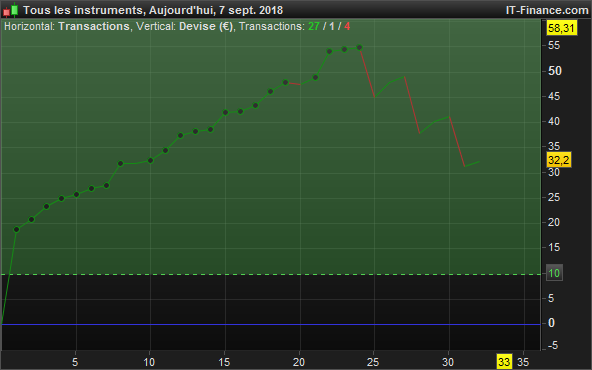Open the IT-Finance.com link
The width and height of the screenshot is (592, 370).
[x=547, y=10]
